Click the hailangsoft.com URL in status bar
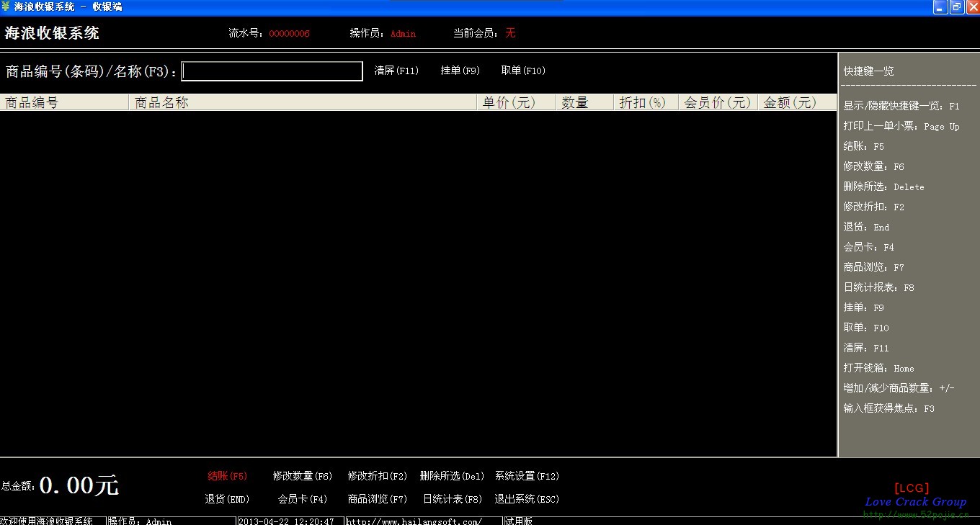980x525 pixels. click(x=414, y=521)
